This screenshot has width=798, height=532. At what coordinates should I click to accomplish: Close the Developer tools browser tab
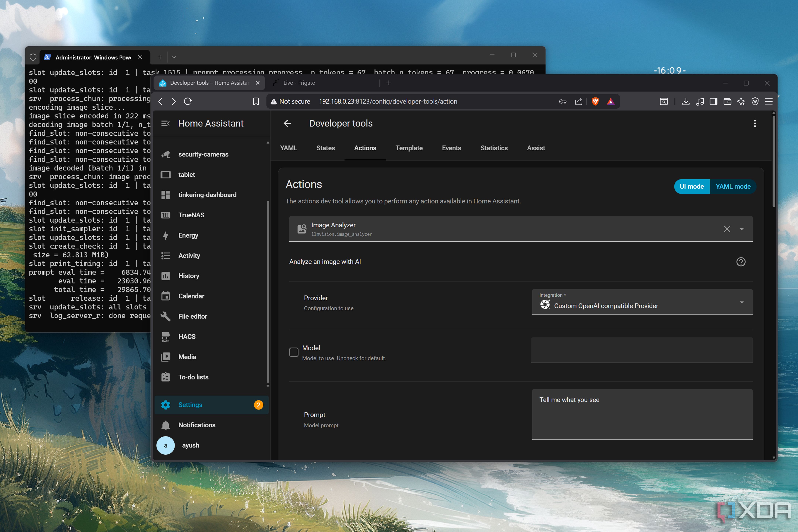pos(258,83)
